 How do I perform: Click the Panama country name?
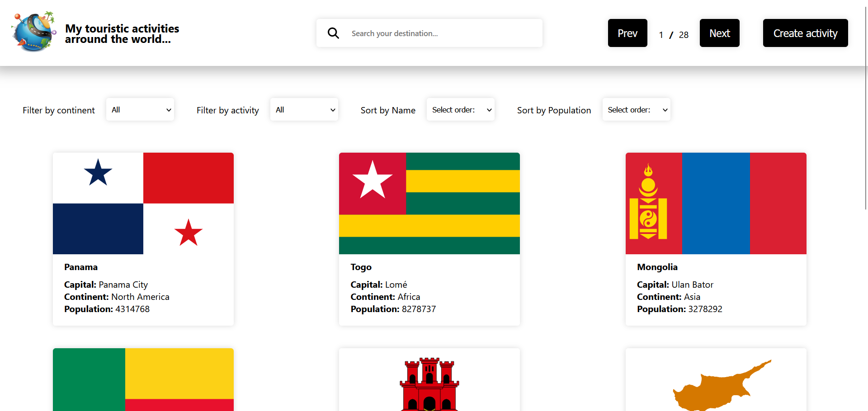point(81,267)
